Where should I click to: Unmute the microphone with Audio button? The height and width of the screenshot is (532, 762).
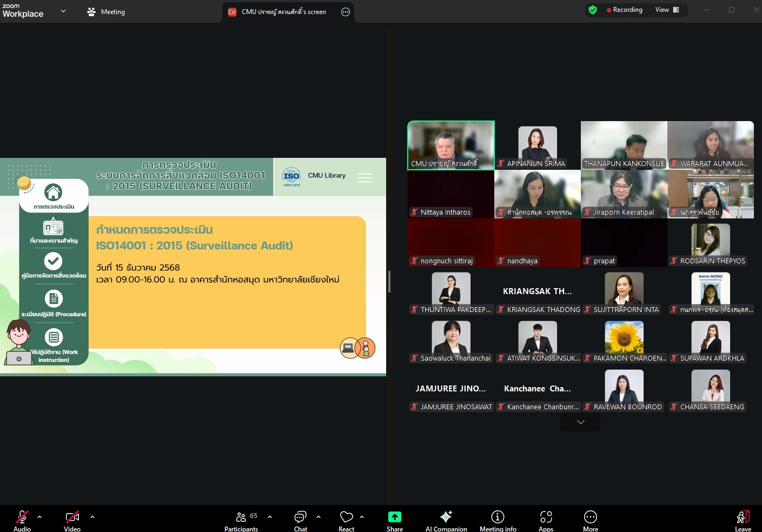click(22, 521)
